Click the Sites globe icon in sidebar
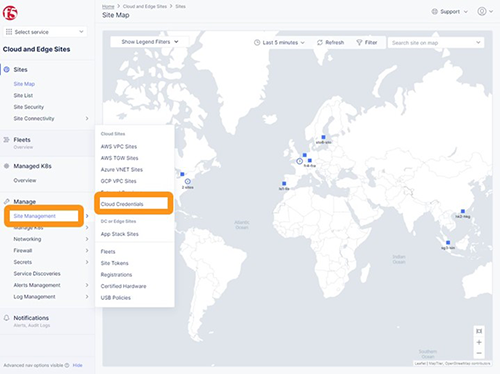The height and width of the screenshot is (374, 500). click(x=6, y=69)
